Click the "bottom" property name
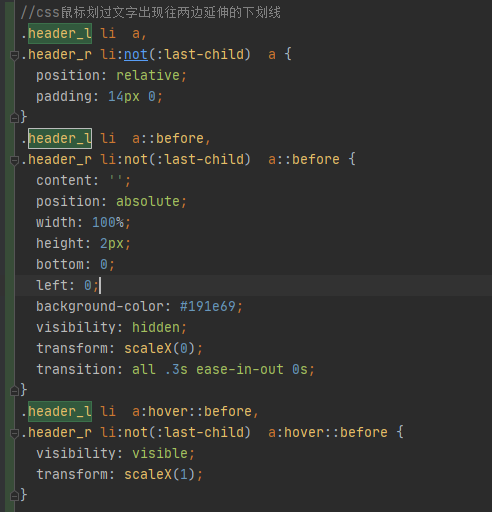Screen dimensions: 492x512 click(61, 264)
